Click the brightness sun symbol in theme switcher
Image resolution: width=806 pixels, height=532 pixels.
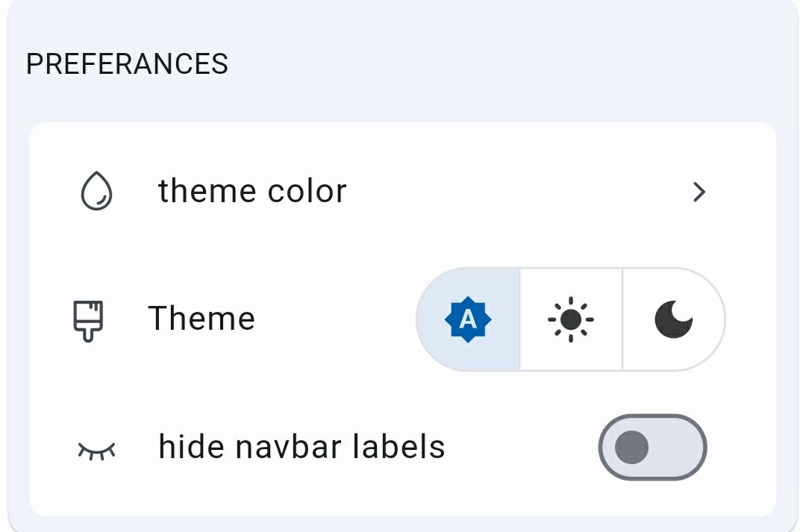[x=571, y=319]
